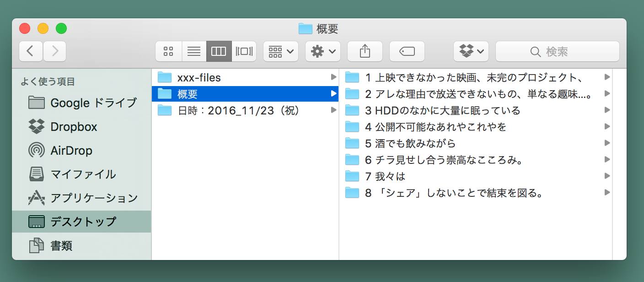Switch to Cover Flow view

click(x=244, y=51)
